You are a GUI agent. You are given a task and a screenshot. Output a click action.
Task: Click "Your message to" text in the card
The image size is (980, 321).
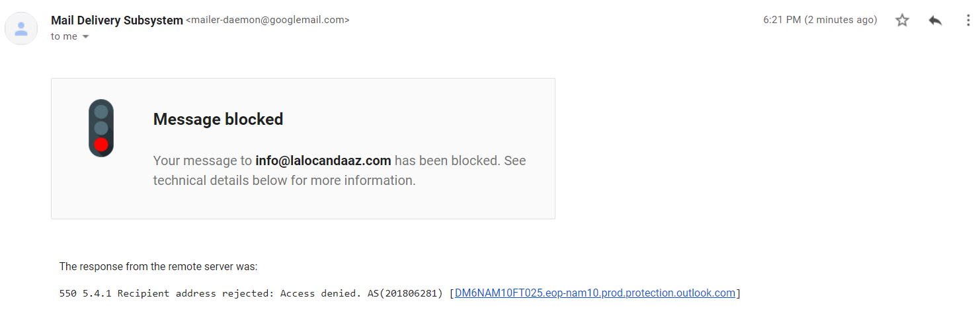tap(202, 160)
